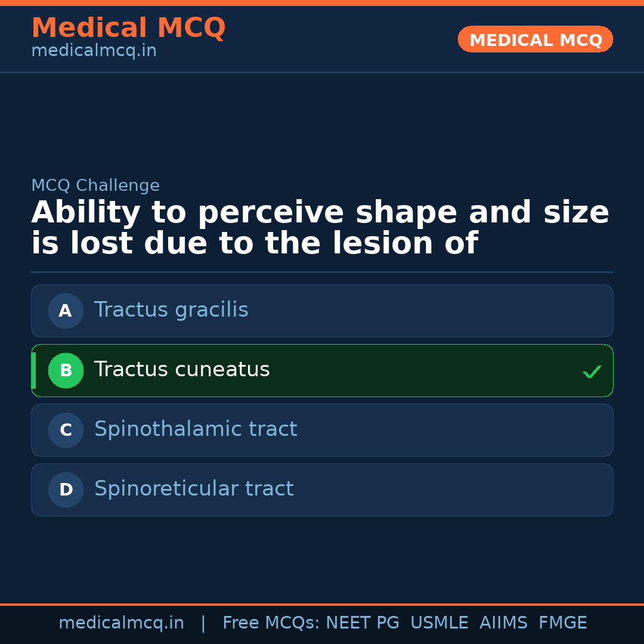Click the question text about shape perception
Screen dimensions: 644x644
pos(320,227)
